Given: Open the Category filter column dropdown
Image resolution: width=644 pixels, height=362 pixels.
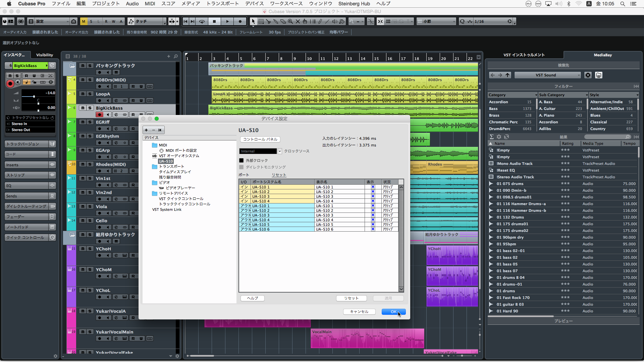Looking at the screenshot, I should coord(536,95).
